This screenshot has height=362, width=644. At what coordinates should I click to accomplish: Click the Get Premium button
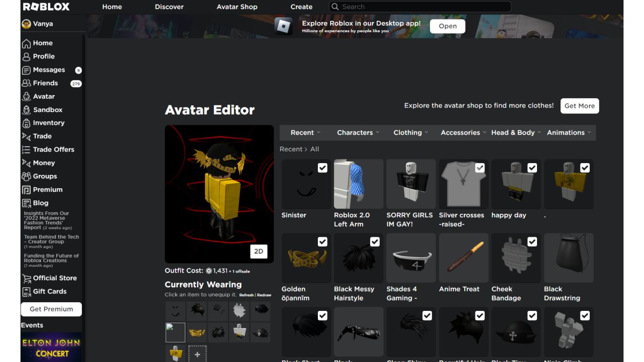[51, 309]
